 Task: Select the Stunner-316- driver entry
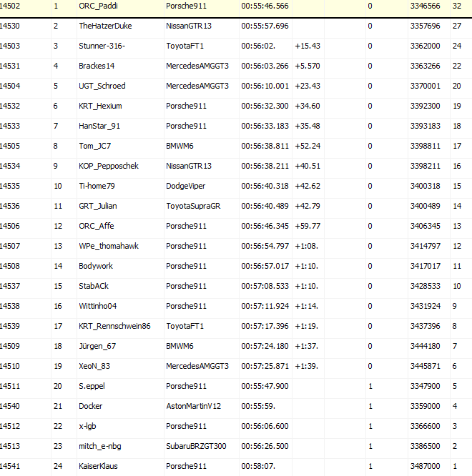pos(102,46)
